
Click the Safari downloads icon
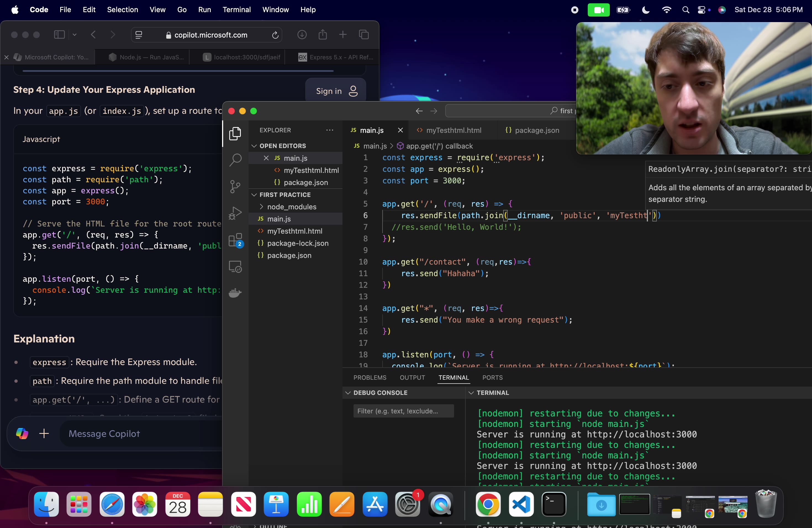tap(302, 35)
